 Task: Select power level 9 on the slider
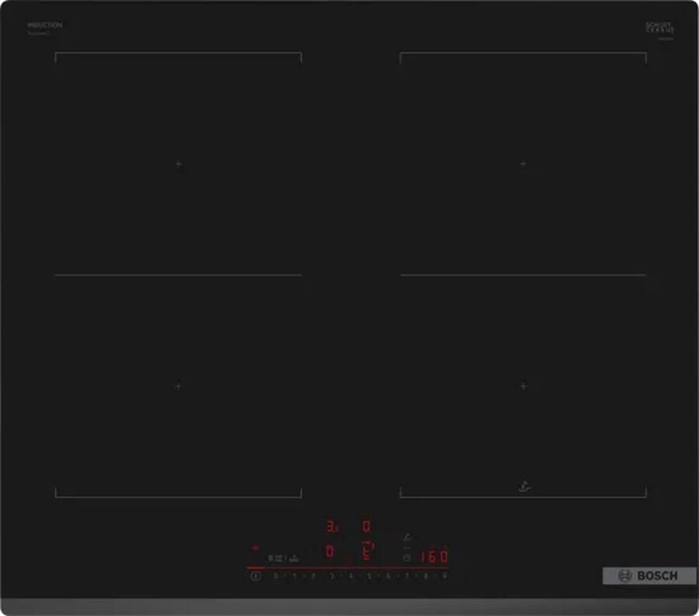tap(445, 576)
